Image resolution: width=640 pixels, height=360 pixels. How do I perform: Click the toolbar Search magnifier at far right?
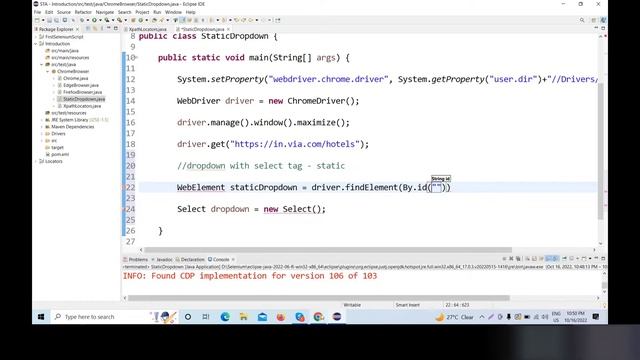pos(582,20)
